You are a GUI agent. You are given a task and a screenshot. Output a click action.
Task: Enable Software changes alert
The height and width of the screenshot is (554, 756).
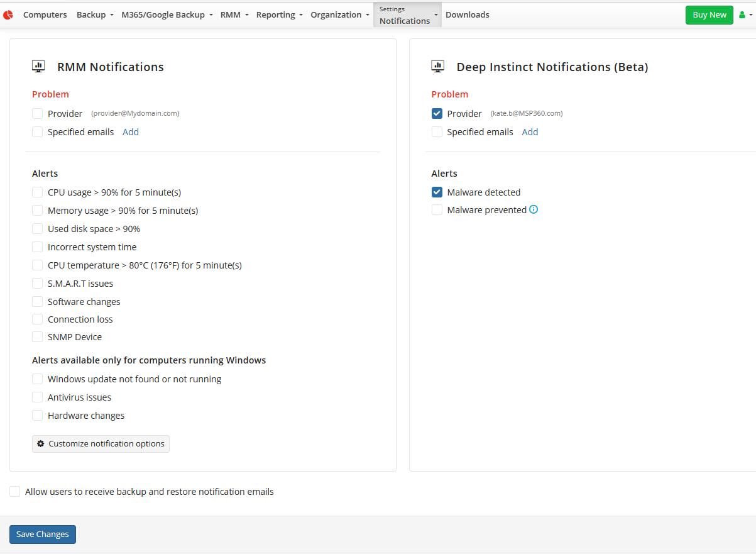[x=38, y=302]
